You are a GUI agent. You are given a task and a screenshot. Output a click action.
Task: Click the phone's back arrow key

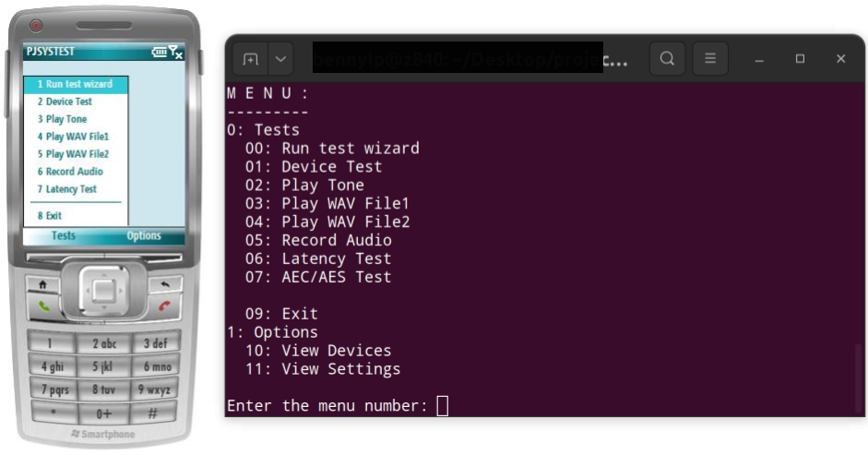pos(165,284)
